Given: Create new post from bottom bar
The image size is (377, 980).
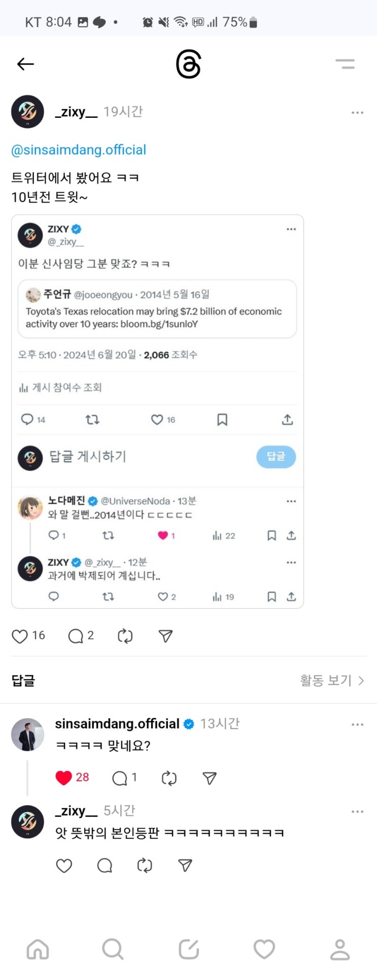Looking at the screenshot, I should (x=188, y=949).
